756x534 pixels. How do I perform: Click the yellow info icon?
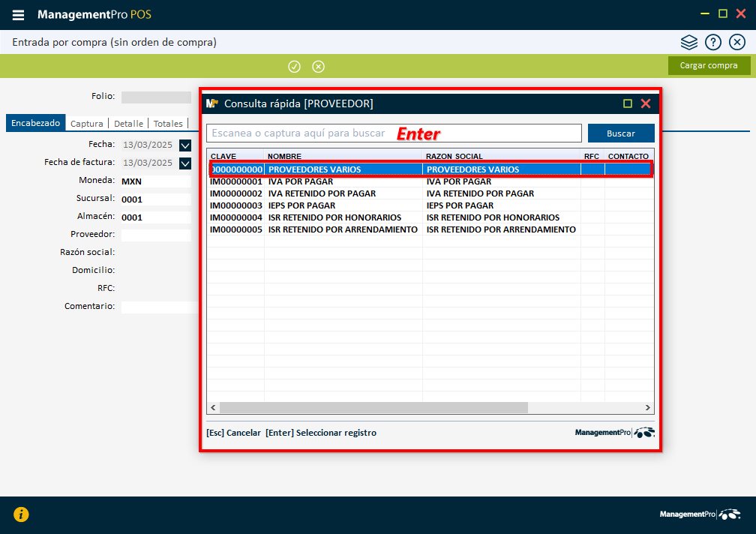21,514
